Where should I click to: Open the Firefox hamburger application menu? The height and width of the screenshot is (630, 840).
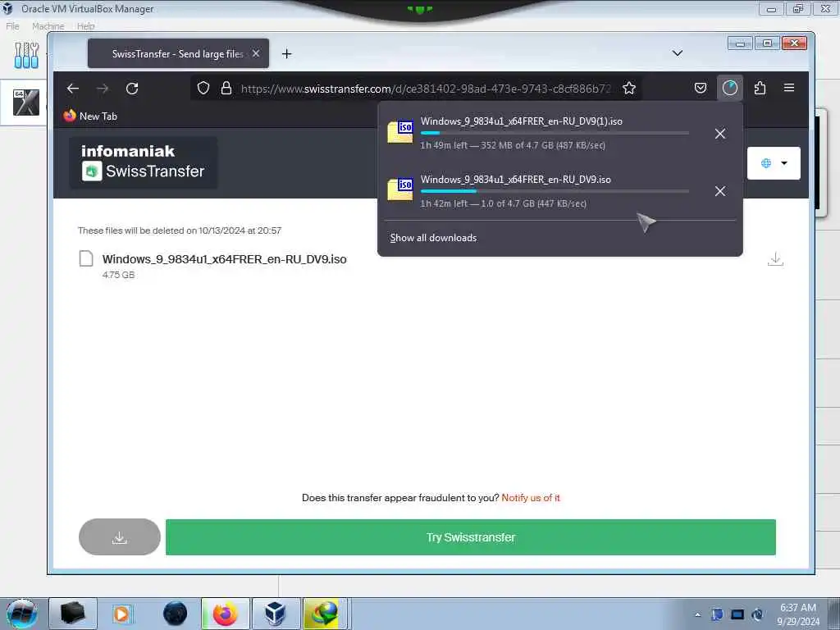pos(788,87)
